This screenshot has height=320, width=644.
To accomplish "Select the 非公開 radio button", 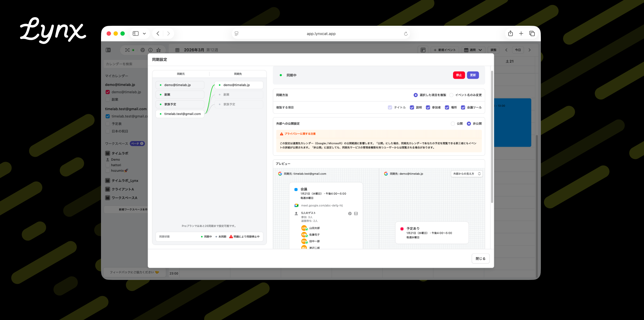I will point(469,124).
